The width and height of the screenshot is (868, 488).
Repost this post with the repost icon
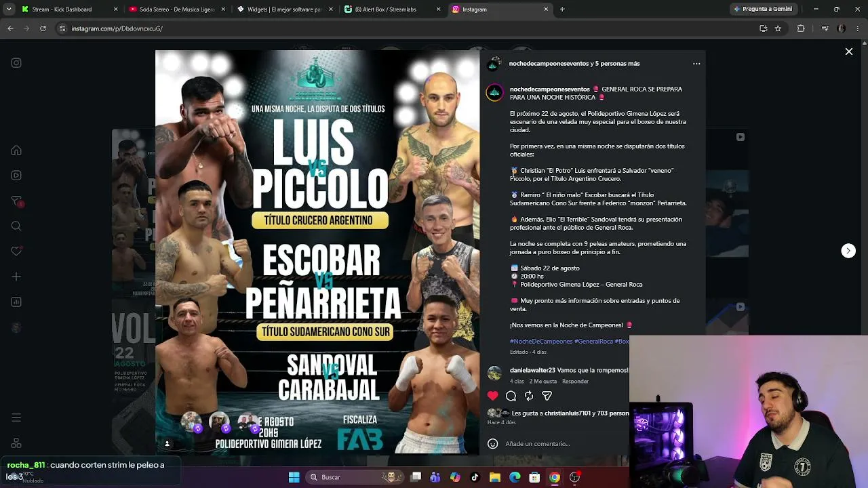529,396
